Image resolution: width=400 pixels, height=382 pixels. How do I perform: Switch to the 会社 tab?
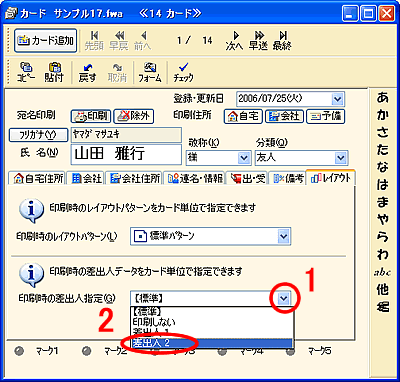87,179
